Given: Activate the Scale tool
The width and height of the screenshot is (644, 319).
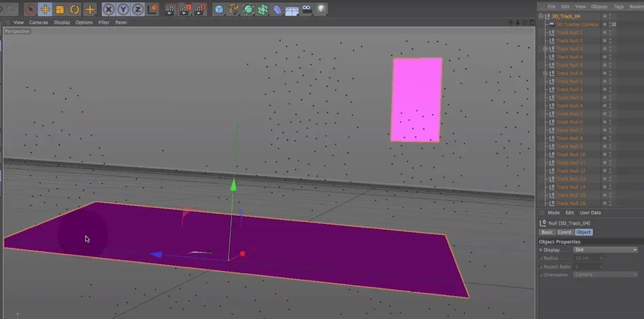Looking at the screenshot, I should click(60, 9).
